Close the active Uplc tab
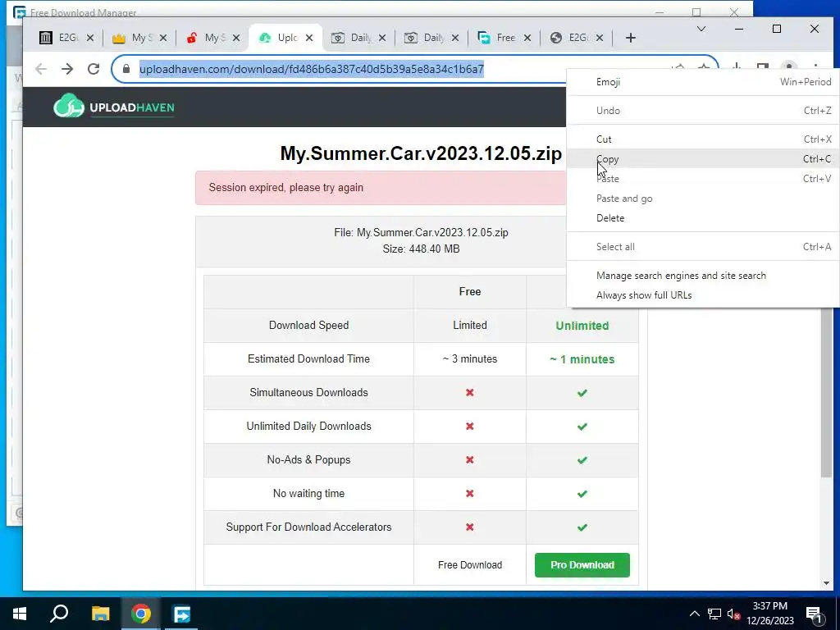The width and height of the screenshot is (840, 630). pos(309,38)
